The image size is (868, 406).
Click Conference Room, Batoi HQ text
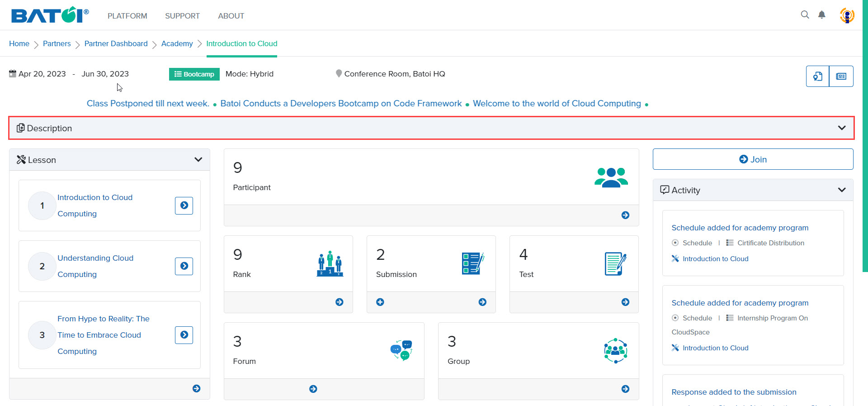click(x=395, y=74)
